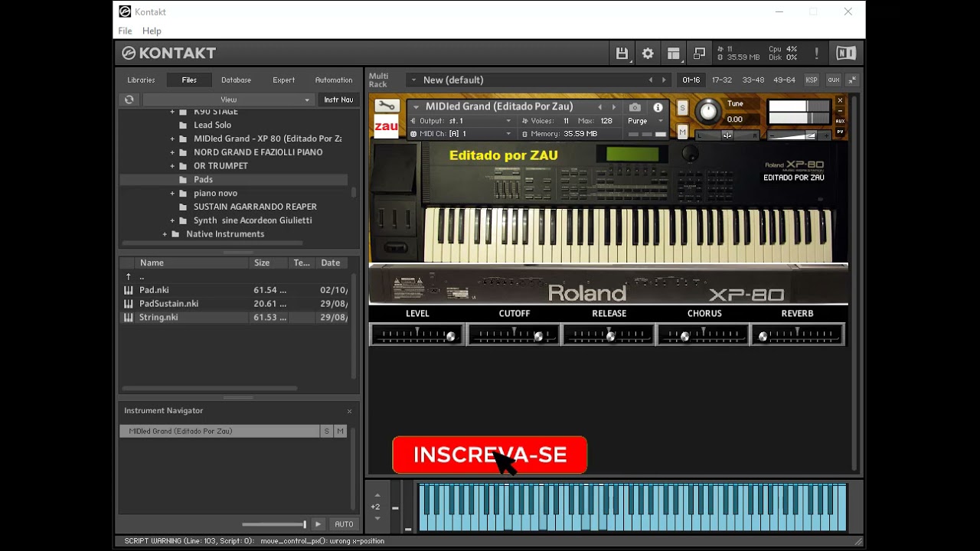Expand the piano novo folder
The height and width of the screenshot is (551, 980).
click(172, 194)
